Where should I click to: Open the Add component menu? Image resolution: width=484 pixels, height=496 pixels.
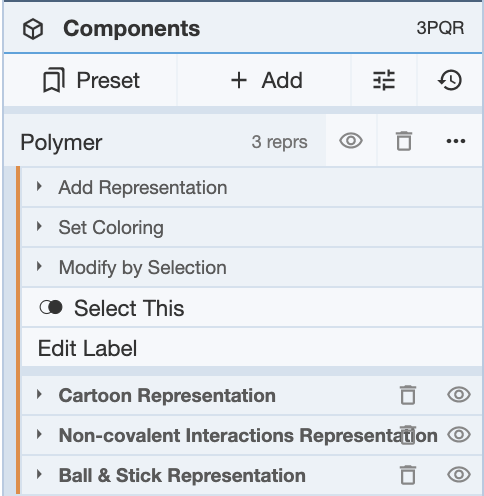pos(267,80)
